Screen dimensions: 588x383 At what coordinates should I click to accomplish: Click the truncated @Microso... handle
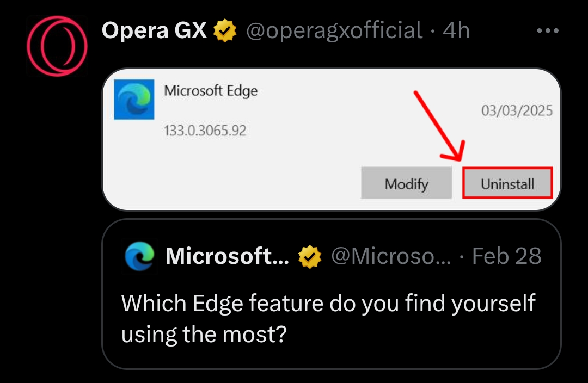[x=391, y=256]
